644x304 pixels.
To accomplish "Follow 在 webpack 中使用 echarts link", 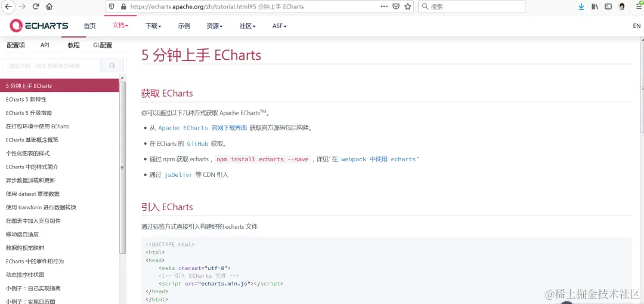I will pos(374,159).
